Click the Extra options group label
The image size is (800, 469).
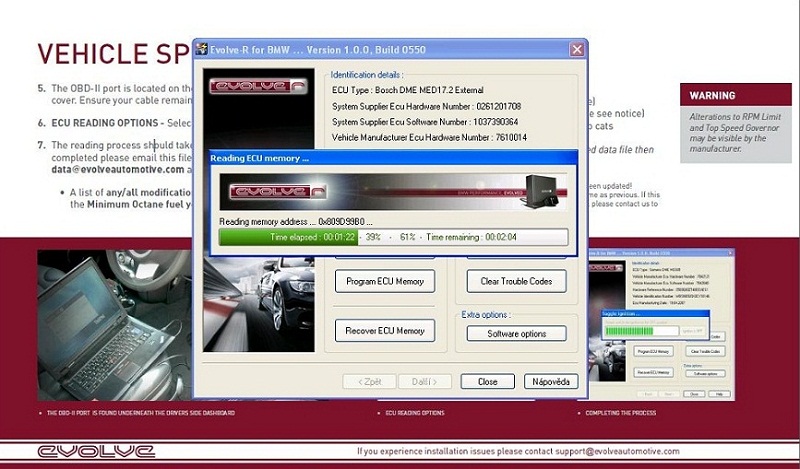point(486,315)
